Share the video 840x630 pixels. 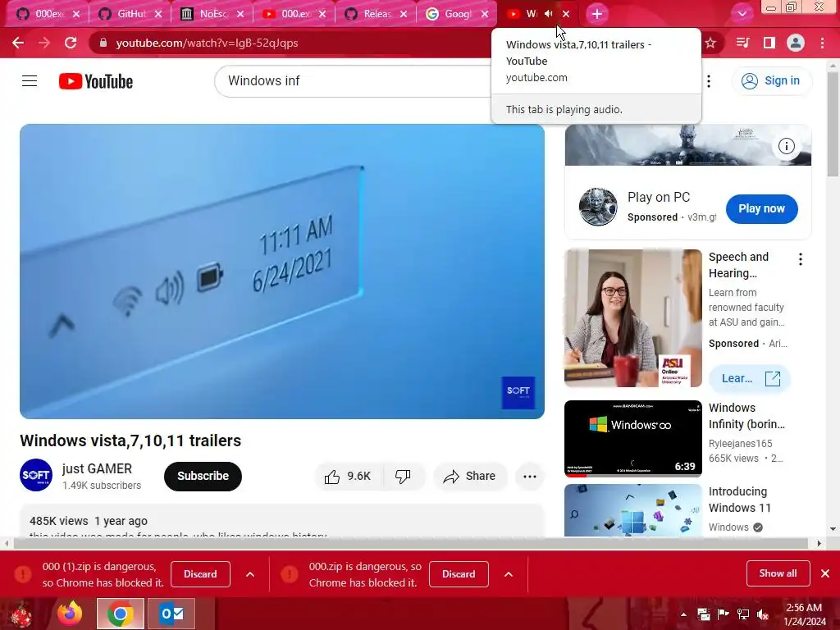click(470, 476)
